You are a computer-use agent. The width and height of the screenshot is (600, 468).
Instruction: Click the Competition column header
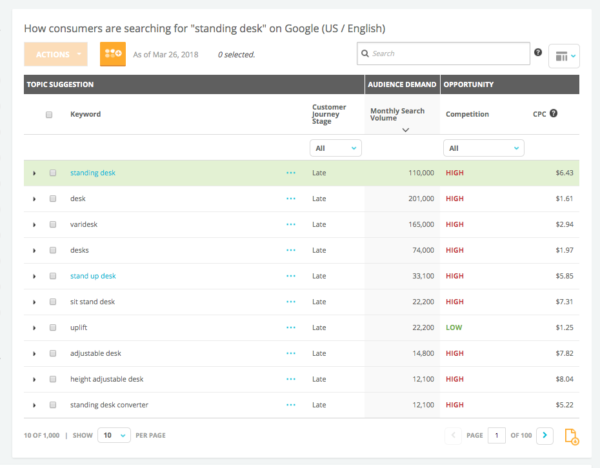tap(467, 114)
